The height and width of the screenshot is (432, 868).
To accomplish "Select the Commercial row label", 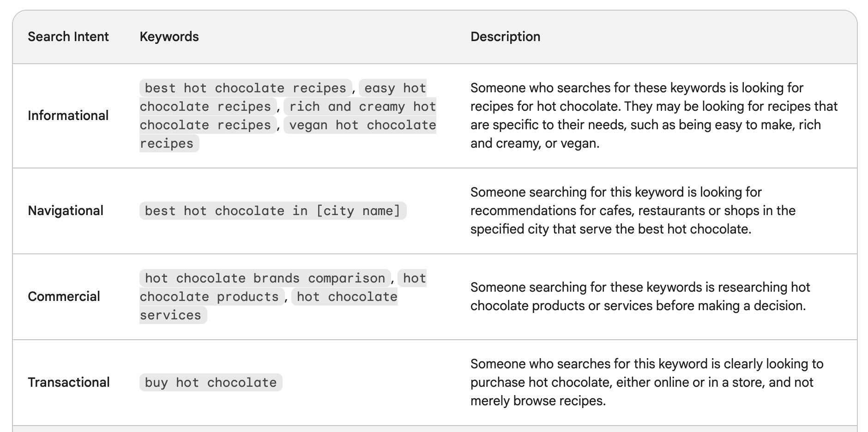I will 64,296.
